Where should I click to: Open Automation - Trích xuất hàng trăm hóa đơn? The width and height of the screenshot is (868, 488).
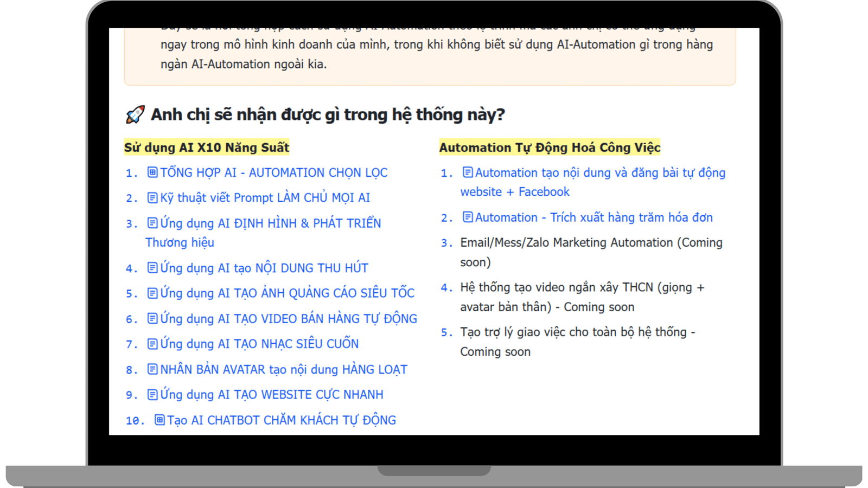[593, 217]
